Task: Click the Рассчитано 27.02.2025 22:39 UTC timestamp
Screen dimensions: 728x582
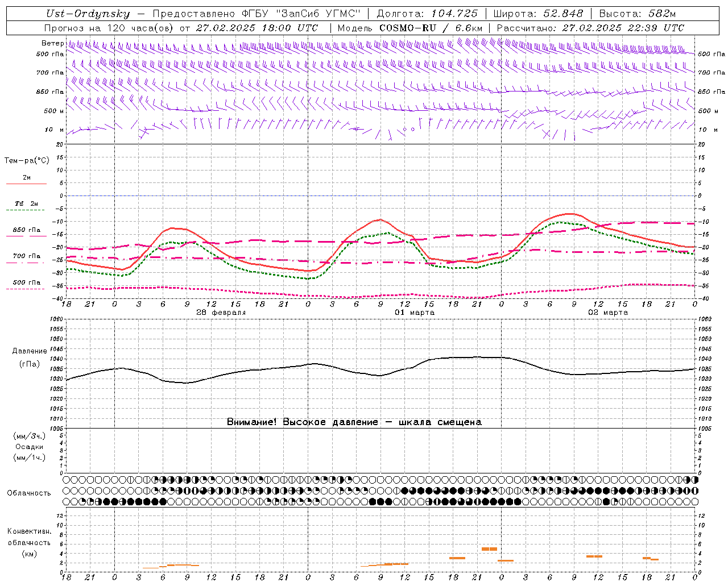Action: [590, 28]
